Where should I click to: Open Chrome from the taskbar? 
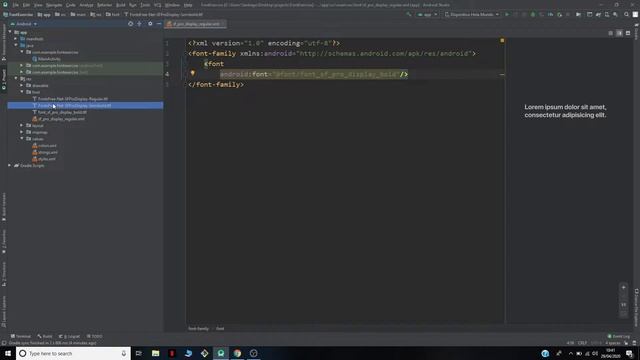[x=237, y=353]
